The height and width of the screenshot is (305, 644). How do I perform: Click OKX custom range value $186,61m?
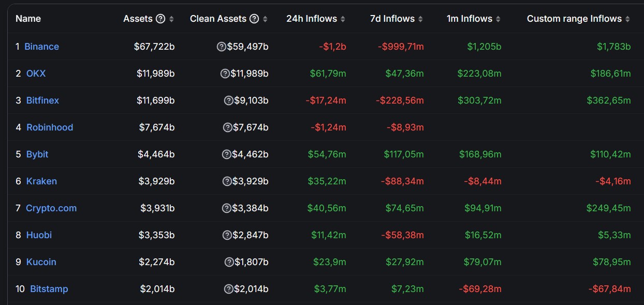click(611, 74)
